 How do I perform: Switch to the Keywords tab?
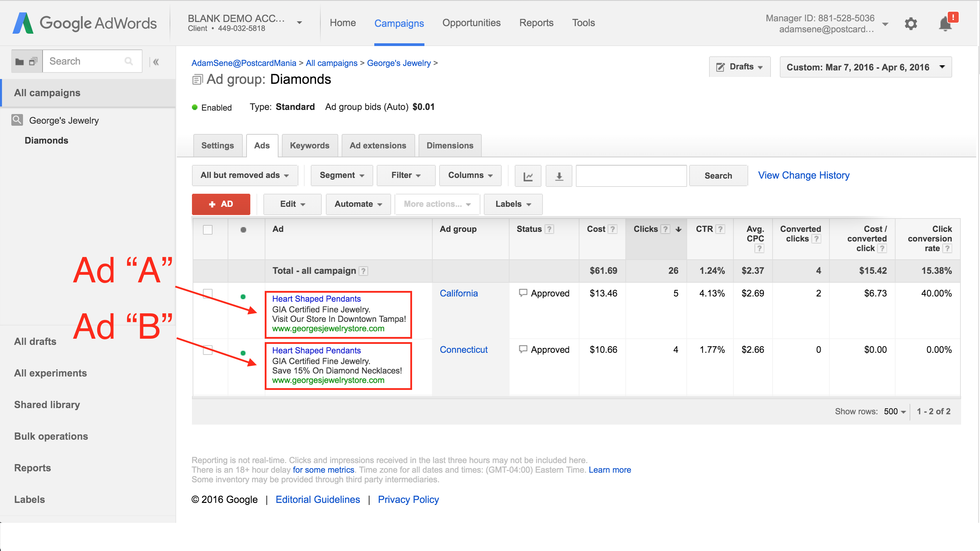310,146
